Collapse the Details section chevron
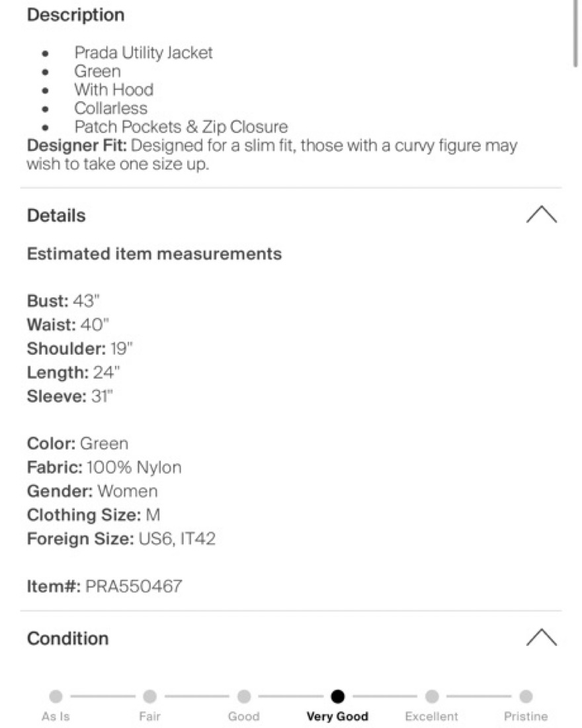Image resolution: width=582 pixels, height=728 pixels. click(542, 214)
